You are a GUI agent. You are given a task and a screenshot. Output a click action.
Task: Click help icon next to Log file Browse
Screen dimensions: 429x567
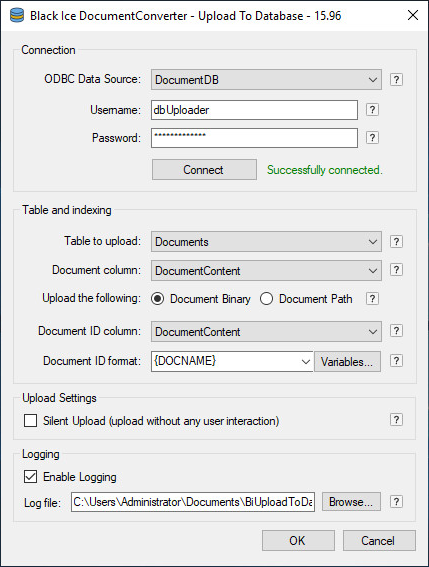click(x=396, y=502)
